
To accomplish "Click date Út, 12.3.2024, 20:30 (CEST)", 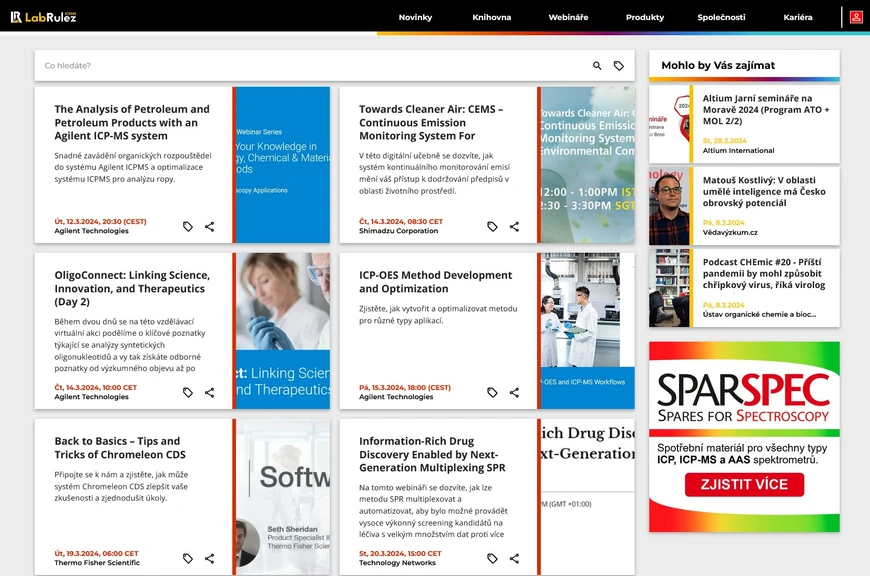I will 100,221.
